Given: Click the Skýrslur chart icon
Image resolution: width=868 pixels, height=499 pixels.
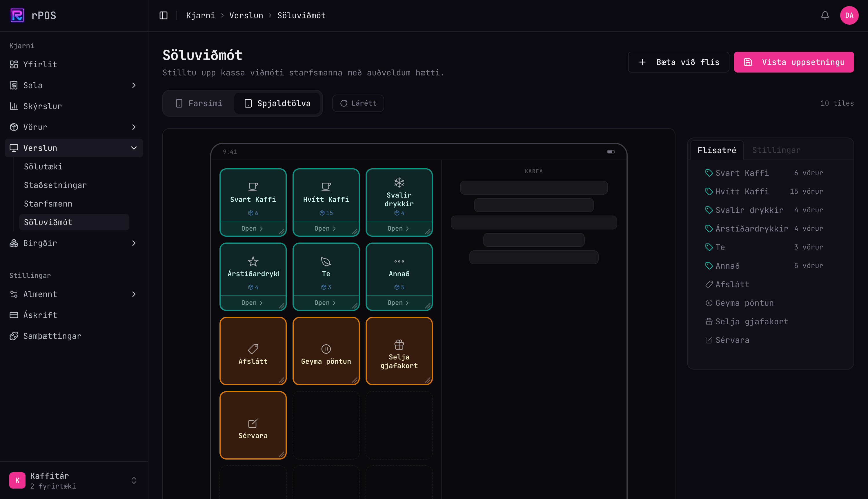Looking at the screenshot, I should click(14, 106).
